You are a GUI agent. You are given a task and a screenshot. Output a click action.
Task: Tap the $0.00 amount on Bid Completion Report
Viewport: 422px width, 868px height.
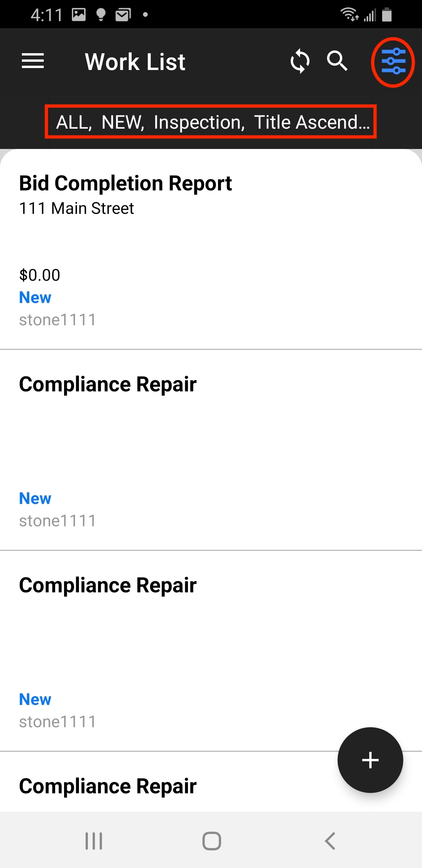coord(39,275)
